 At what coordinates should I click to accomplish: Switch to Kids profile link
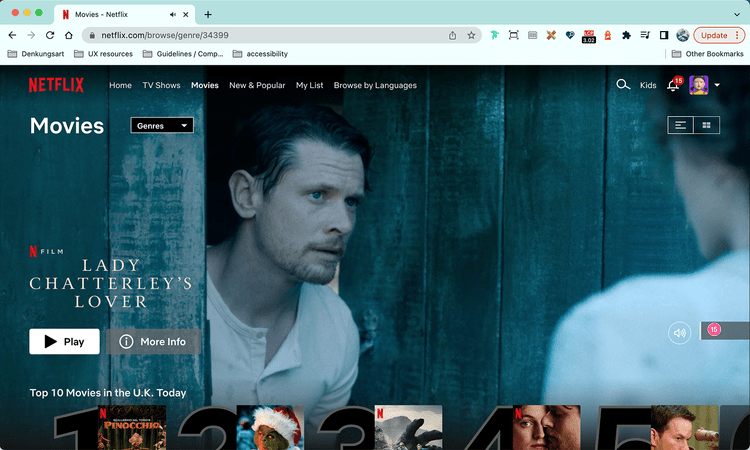[648, 85]
